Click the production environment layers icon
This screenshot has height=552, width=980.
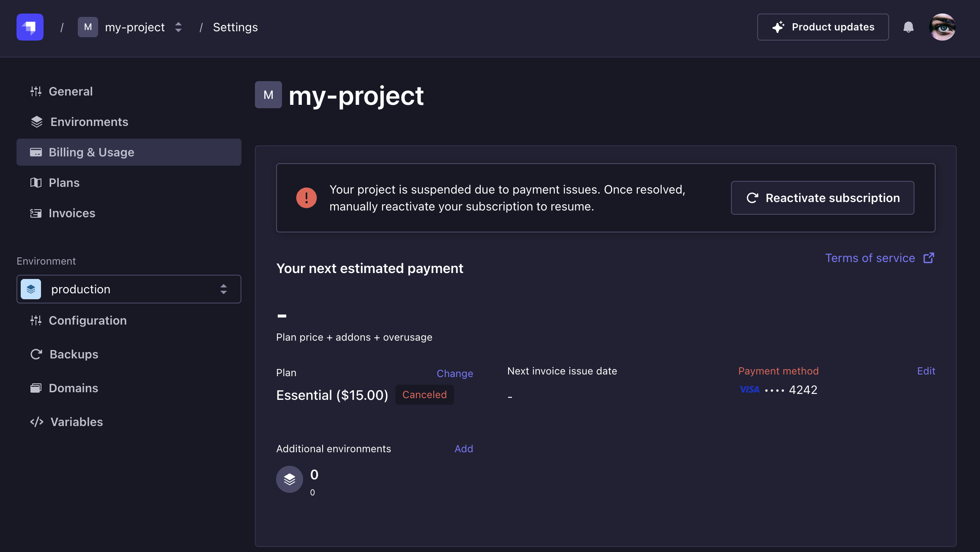tap(31, 289)
